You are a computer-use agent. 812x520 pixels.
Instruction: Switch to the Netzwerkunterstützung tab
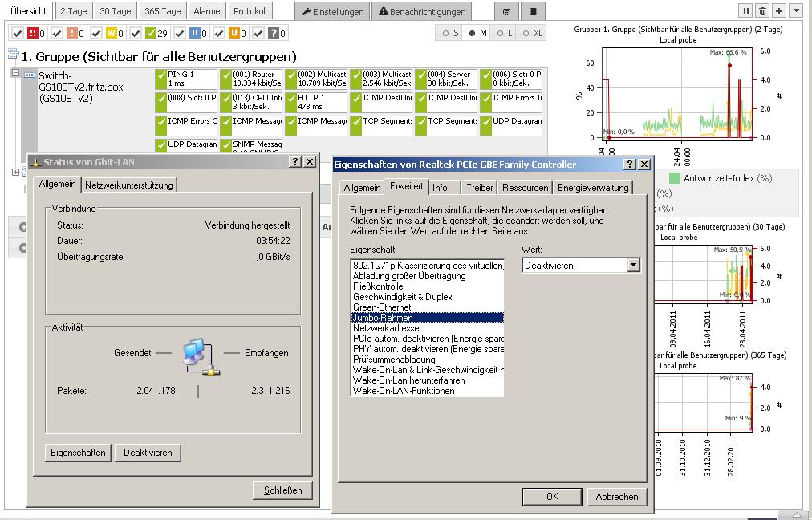[129, 185]
